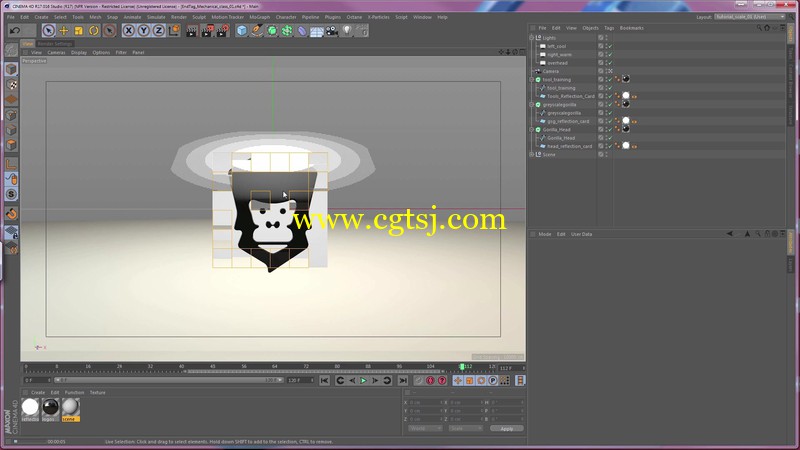This screenshot has height=450, width=800.
Task: Toggle right_warm light enable checkmark
Action: click(610, 55)
